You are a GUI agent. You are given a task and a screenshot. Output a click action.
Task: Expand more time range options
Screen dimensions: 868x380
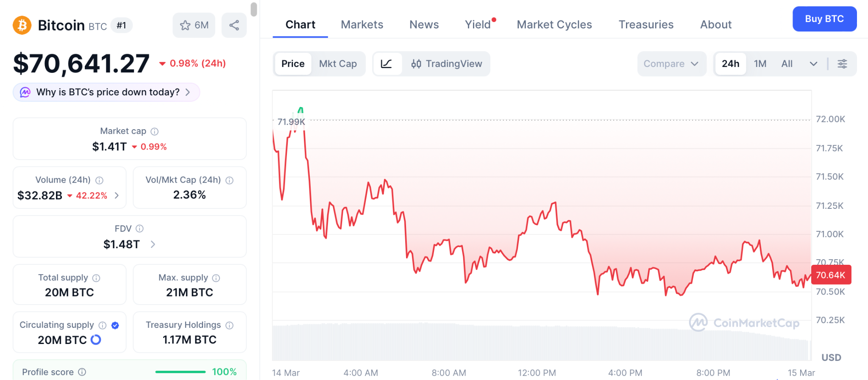point(813,64)
